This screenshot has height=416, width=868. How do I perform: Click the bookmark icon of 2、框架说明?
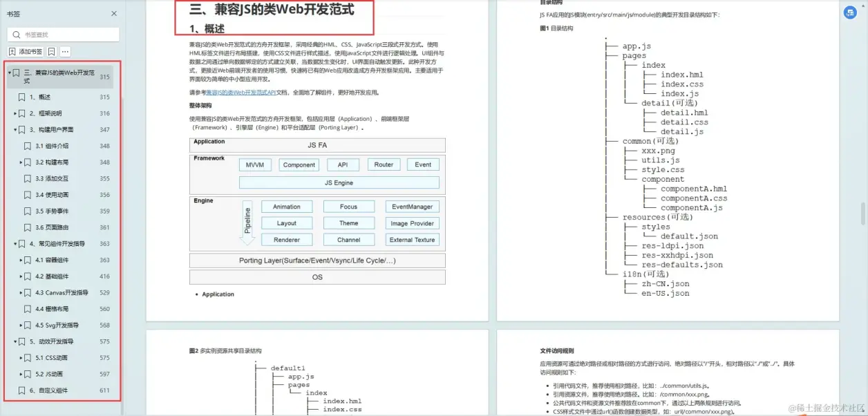pos(23,113)
